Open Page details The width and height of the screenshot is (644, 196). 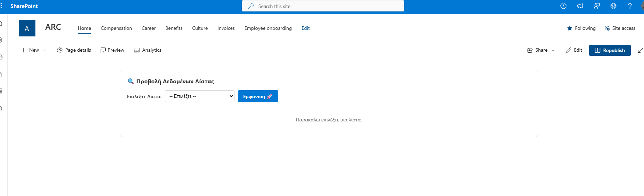tap(74, 50)
